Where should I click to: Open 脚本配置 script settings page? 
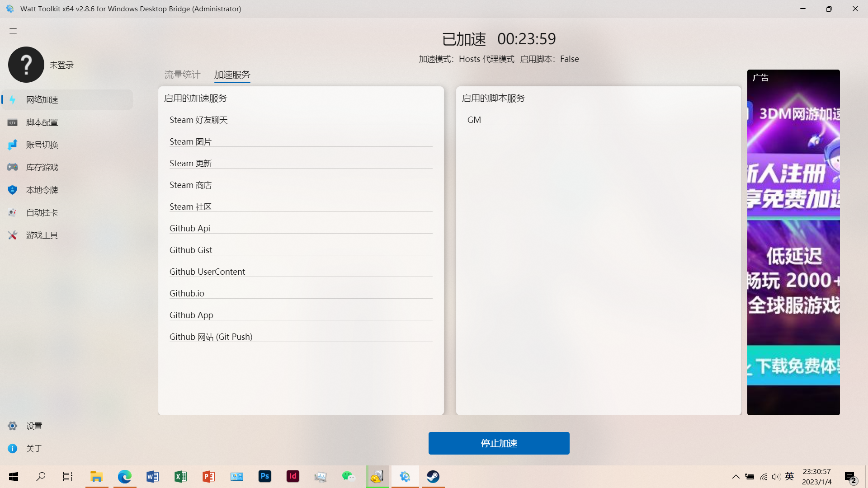coord(42,122)
